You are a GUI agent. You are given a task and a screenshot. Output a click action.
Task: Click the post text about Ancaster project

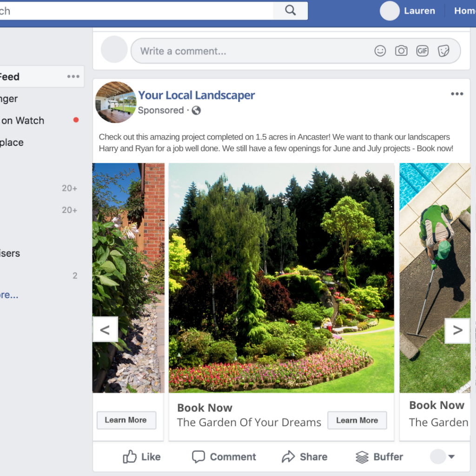(x=276, y=143)
